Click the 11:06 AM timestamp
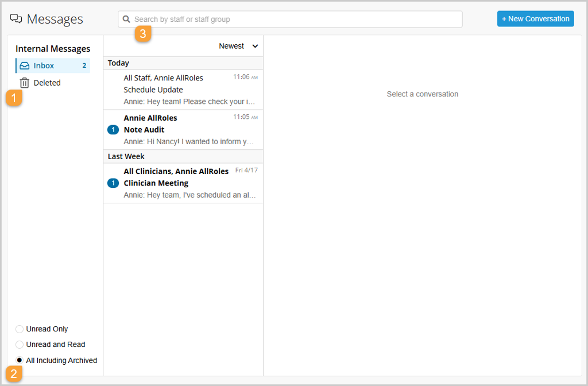This screenshot has width=588, height=386. click(245, 77)
